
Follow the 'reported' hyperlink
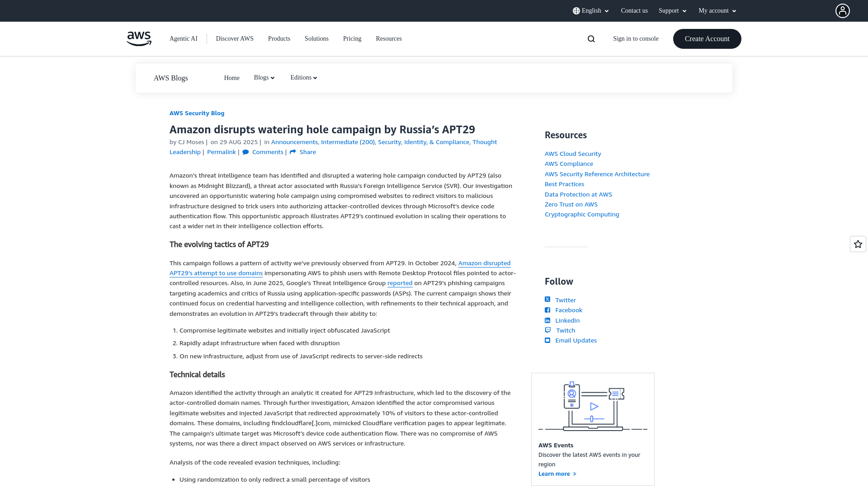pyautogui.click(x=400, y=283)
